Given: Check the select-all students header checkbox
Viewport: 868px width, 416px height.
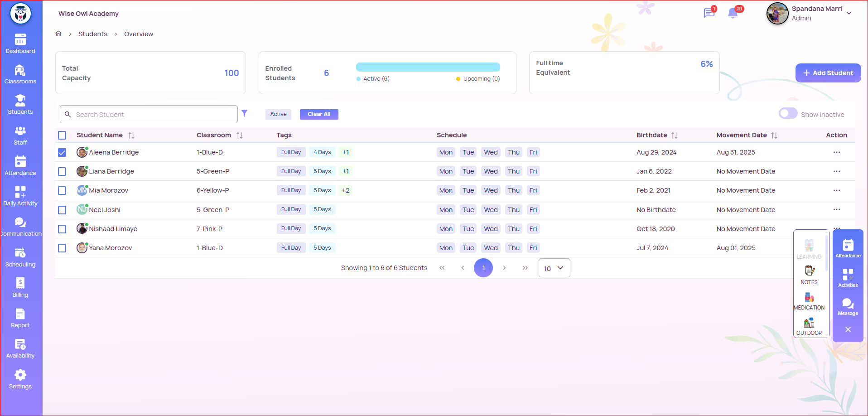Looking at the screenshot, I should coord(62,135).
